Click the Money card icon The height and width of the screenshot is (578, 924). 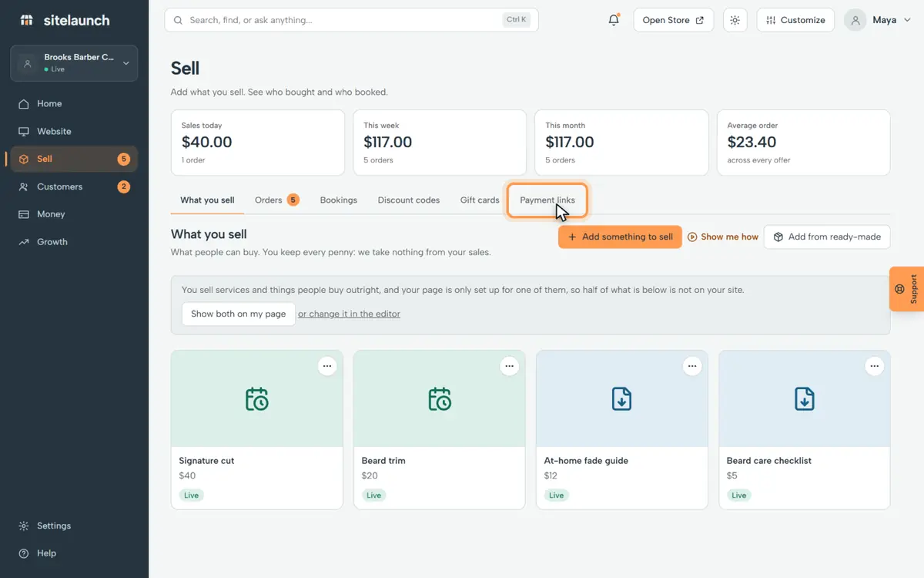coord(24,214)
